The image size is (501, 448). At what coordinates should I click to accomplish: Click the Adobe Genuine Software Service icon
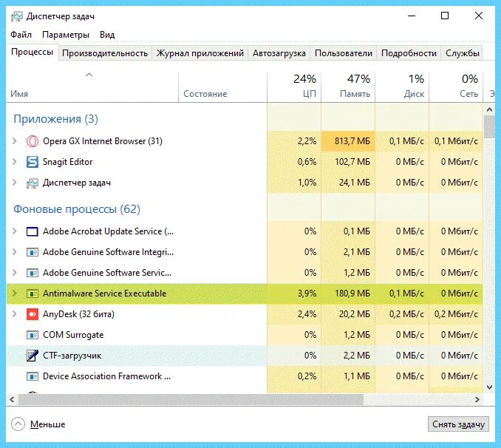coord(33,273)
